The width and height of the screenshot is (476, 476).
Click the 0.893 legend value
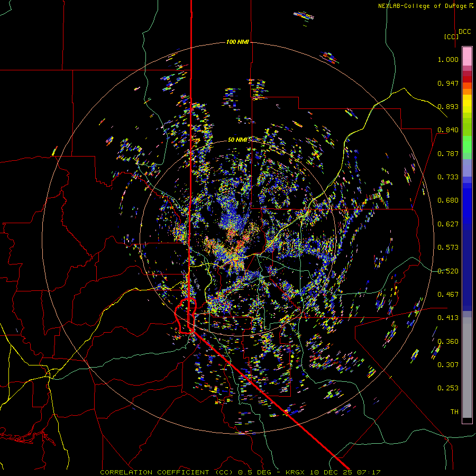point(448,106)
